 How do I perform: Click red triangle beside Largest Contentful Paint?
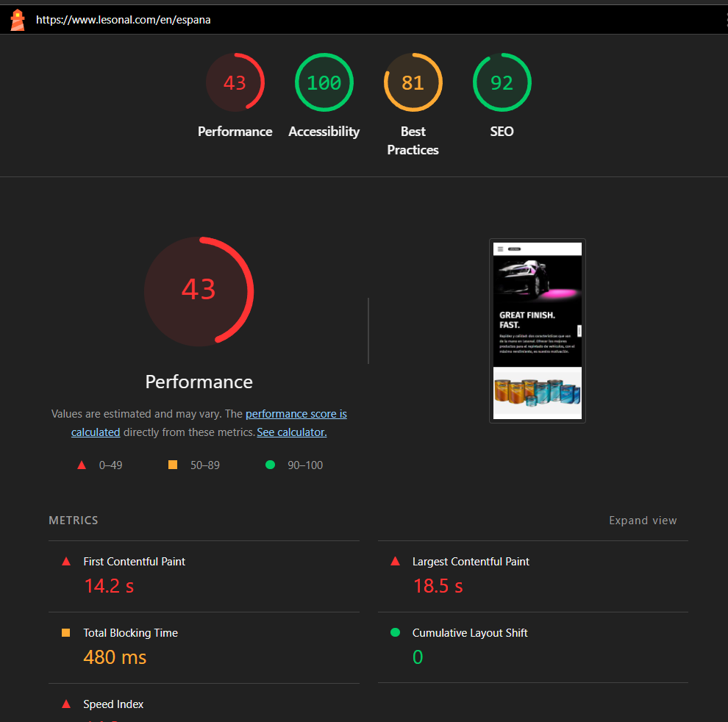(395, 562)
